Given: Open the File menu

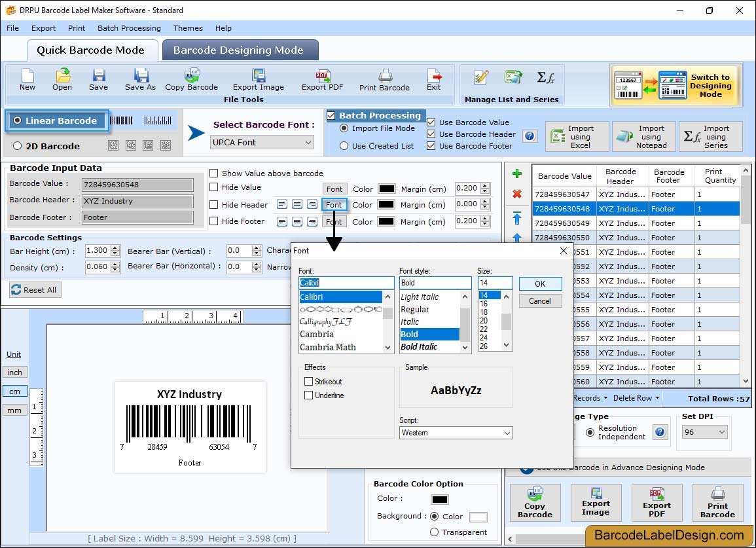Looking at the screenshot, I should [x=12, y=28].
